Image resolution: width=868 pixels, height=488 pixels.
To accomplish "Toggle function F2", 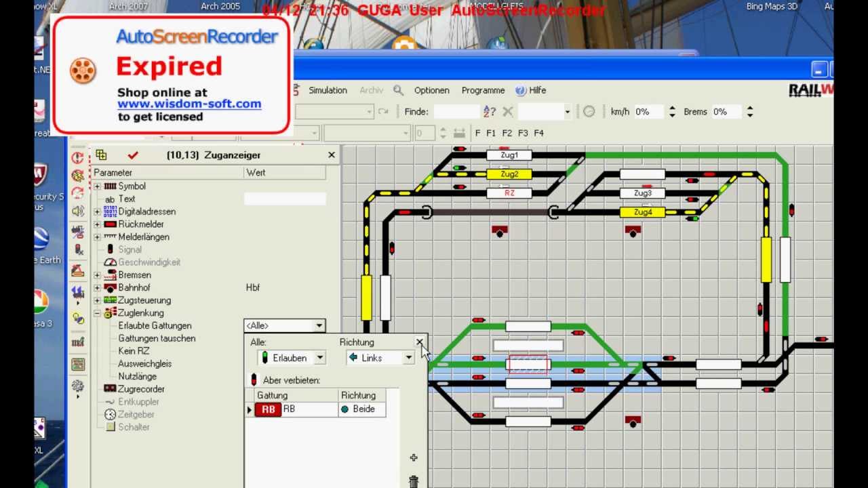I will pyautogui.click(x=507, y=133).
